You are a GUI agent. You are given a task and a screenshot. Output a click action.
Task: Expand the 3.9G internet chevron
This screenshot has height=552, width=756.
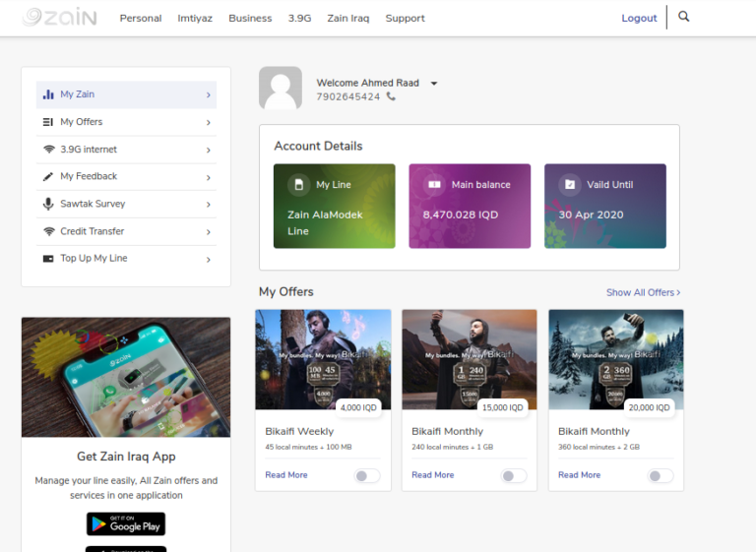tap(209, 150)
